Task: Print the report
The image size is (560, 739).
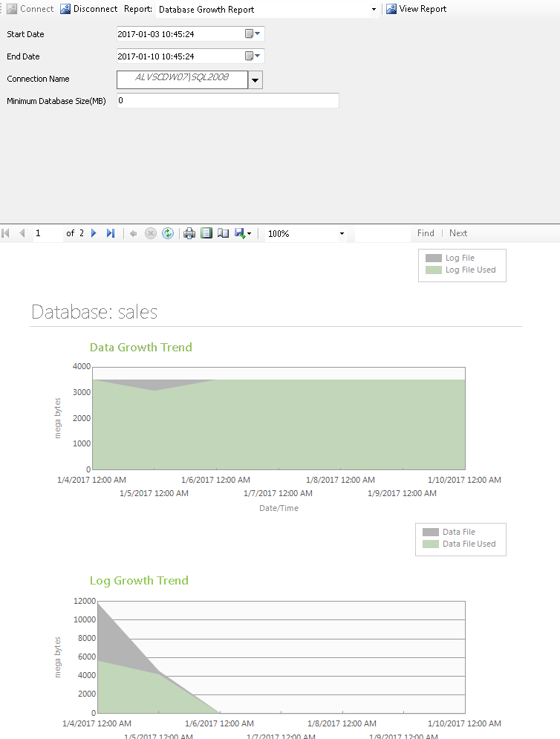Action: (x=189, y=233)
